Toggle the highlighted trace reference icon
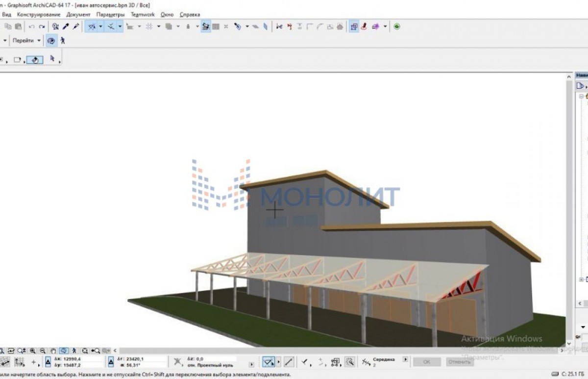The image size is (588, 379). coord(354,26)
